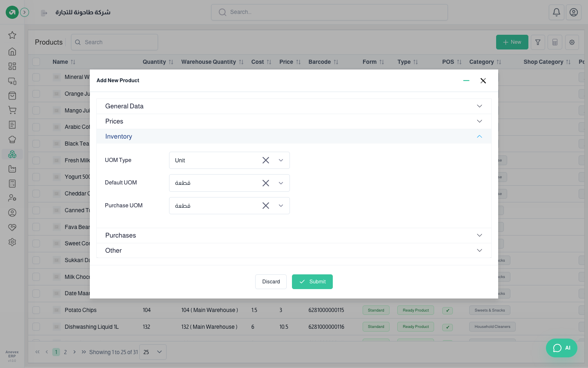Submit the new product form

coord(312,282)
